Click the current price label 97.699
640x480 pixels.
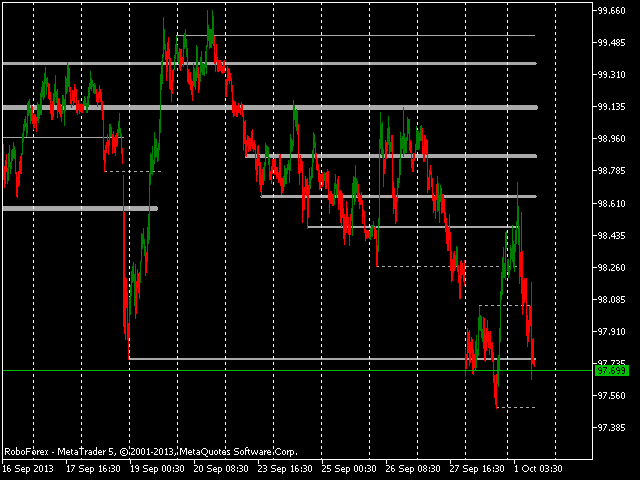pyautogui.click(x=611, y=371)
